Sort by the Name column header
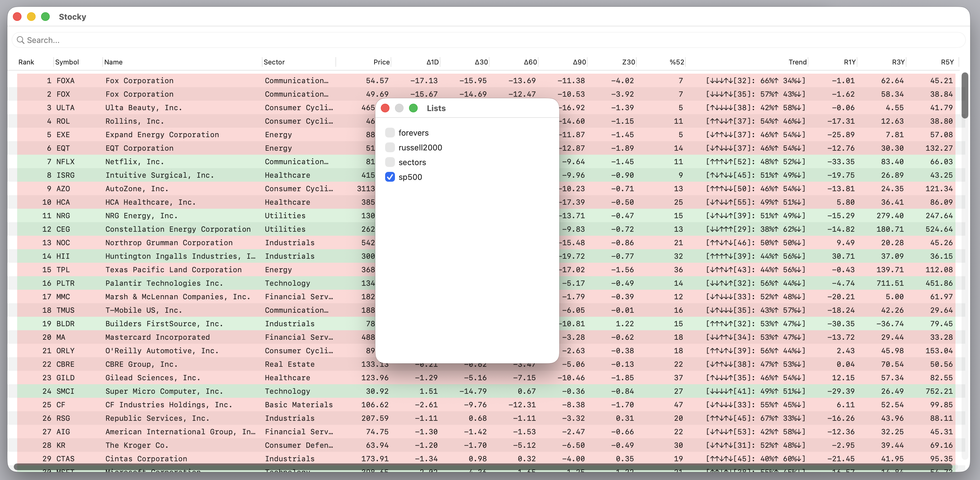The height and width of the screenshot is (480, 980). click(113, 62)
